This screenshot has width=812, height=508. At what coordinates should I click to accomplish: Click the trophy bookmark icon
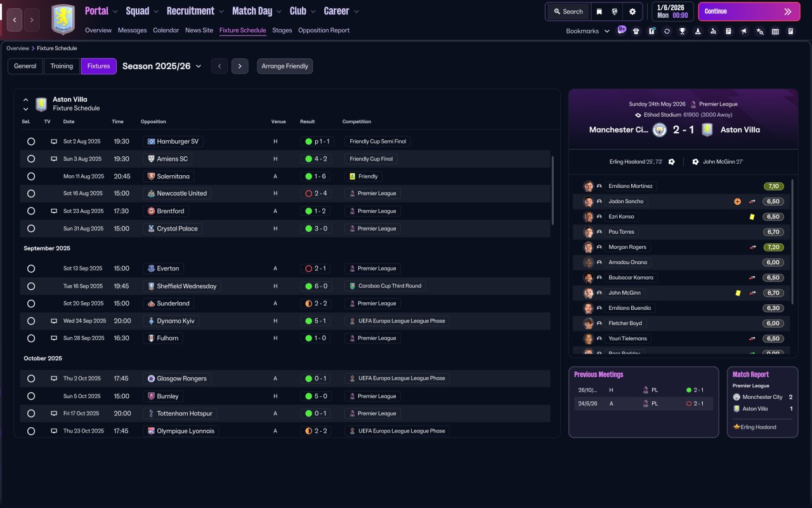pos(683,31)
